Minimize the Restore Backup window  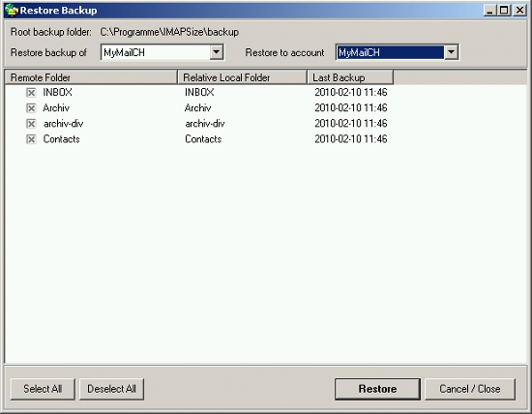[x=489, y=11]
